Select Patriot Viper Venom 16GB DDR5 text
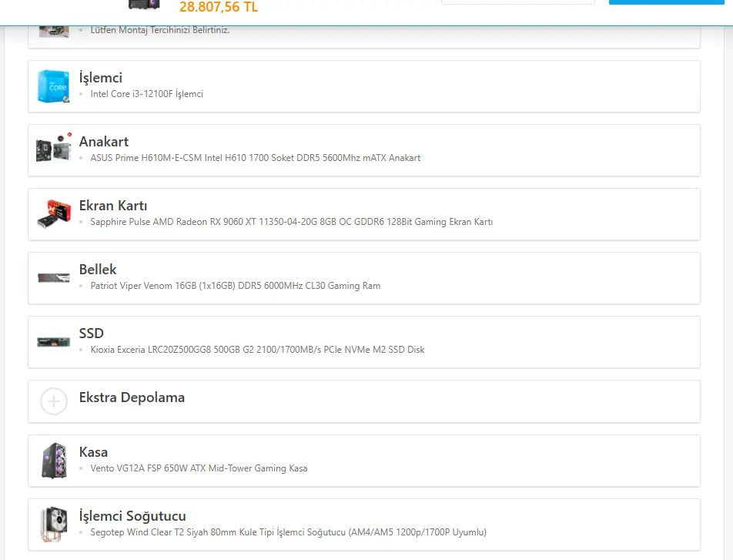Image resolution: width=733 pixels, height=560 pixels. 235,285
